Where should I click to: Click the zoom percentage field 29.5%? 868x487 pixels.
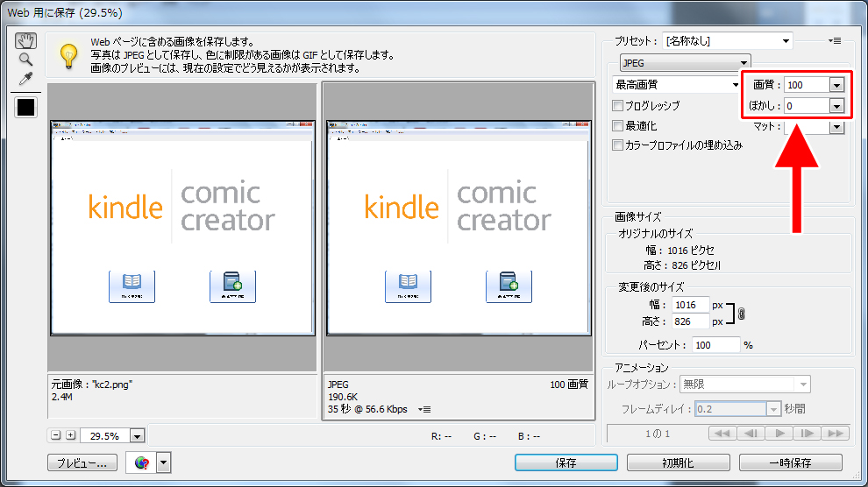click(x=105, y=436)
